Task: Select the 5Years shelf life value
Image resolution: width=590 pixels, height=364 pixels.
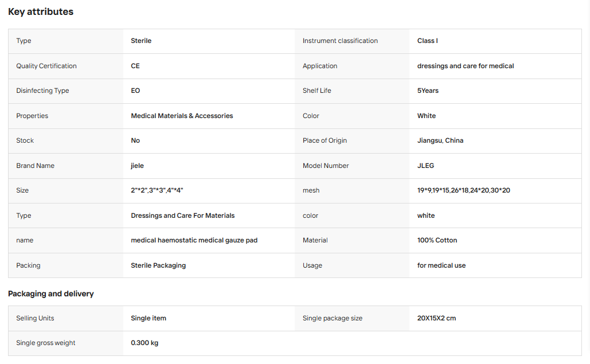Action: (x=428, y=91)
